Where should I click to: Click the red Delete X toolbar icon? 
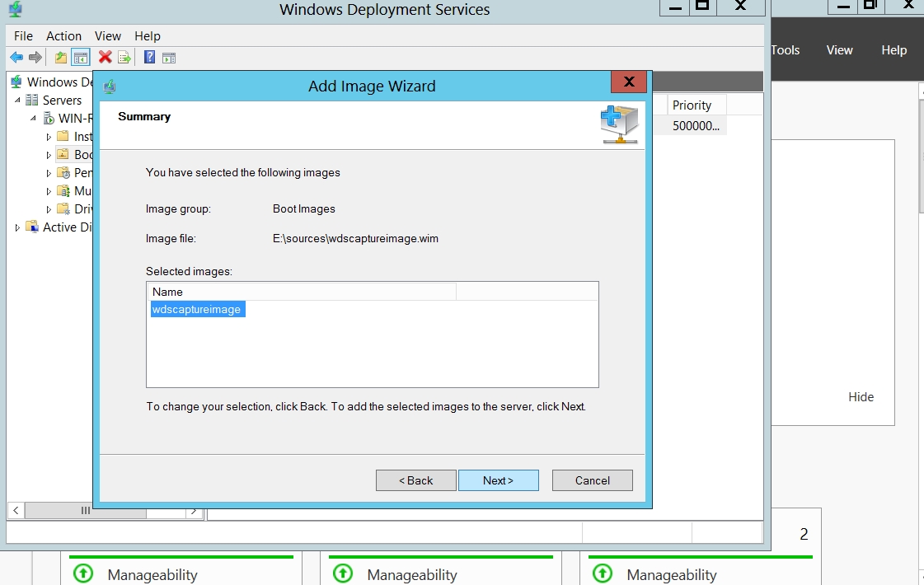click(105, 57)
